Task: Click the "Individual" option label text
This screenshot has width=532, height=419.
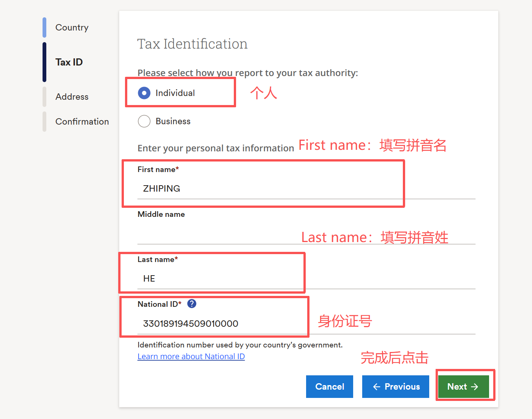Action: coord(175,93)
